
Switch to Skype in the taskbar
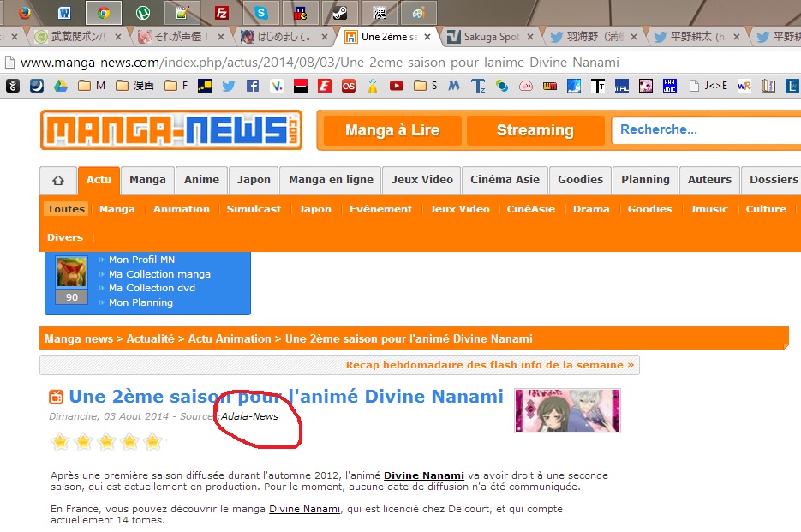click(261, 12)
